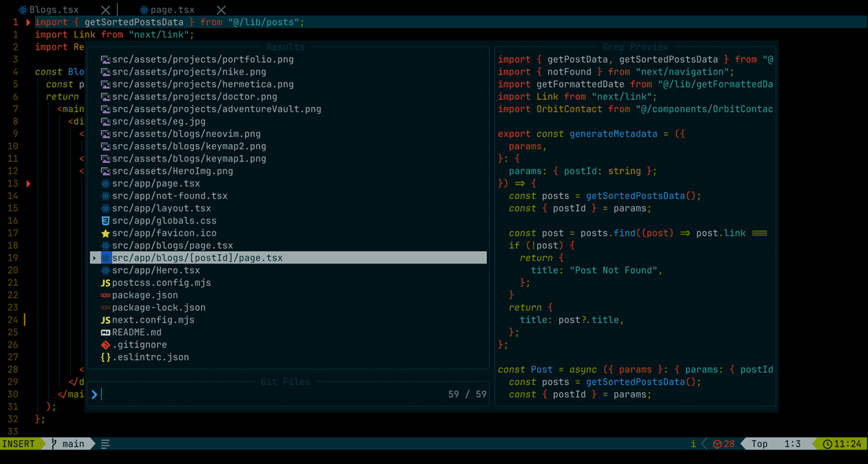Click the CSS icon beside globals.css
Viewport: 868px width, 464px height.
click(106, 221)
